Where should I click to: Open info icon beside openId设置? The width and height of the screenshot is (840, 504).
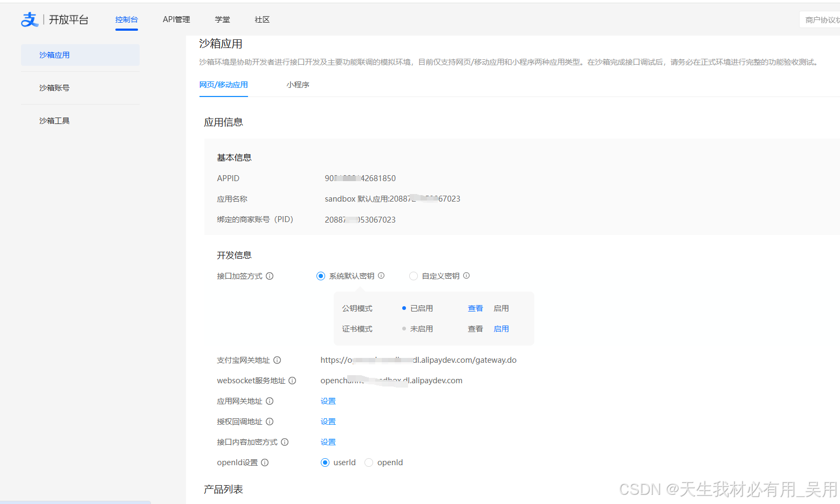pos(265,462)
